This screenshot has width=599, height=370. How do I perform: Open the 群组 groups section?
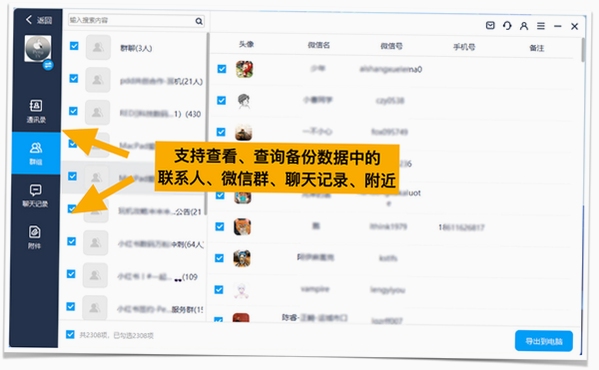36,153
